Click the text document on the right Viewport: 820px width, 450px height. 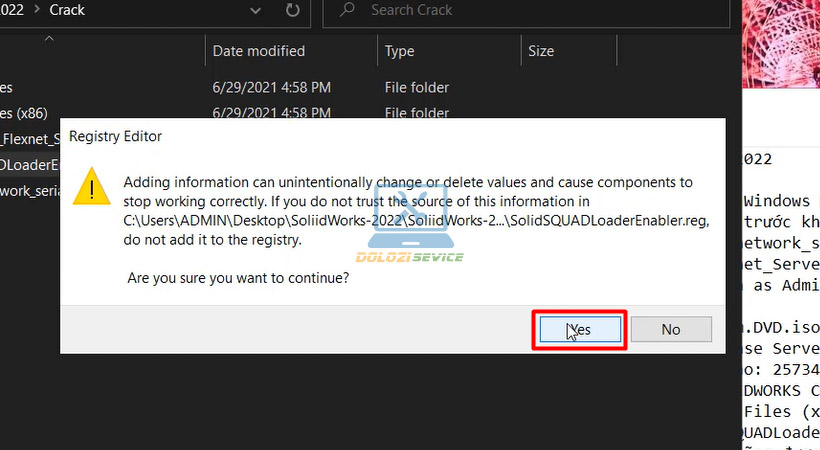[780, 300]
